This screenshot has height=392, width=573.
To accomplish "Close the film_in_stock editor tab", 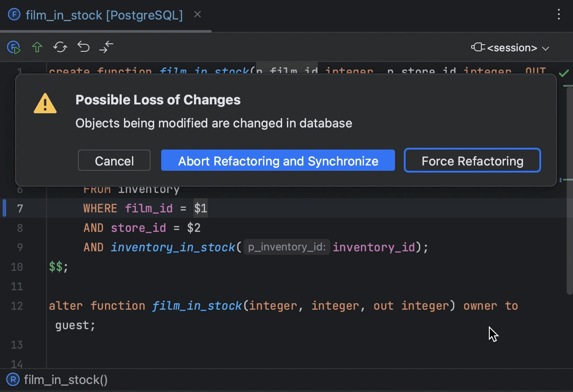I will click(197, 14).
